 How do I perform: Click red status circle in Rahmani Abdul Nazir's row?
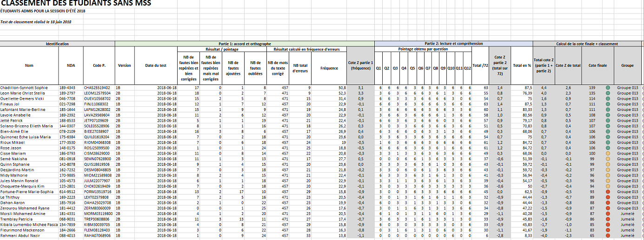(607, 236)
